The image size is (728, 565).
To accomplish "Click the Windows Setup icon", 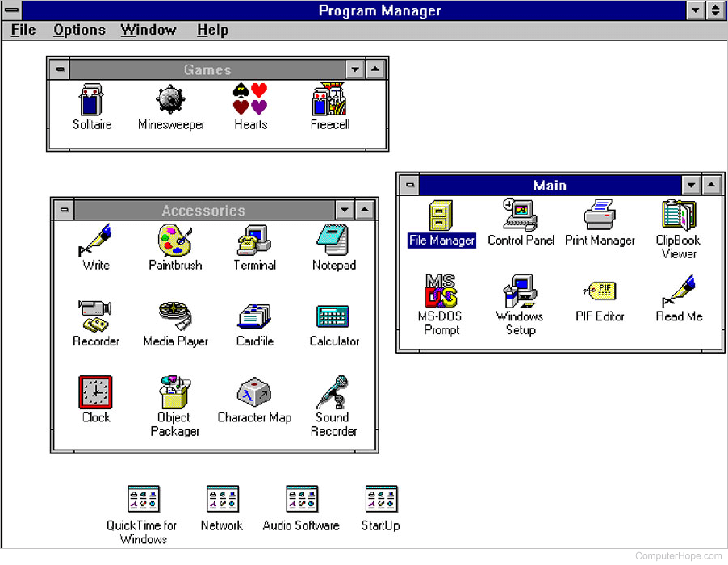I will point(521,291).
